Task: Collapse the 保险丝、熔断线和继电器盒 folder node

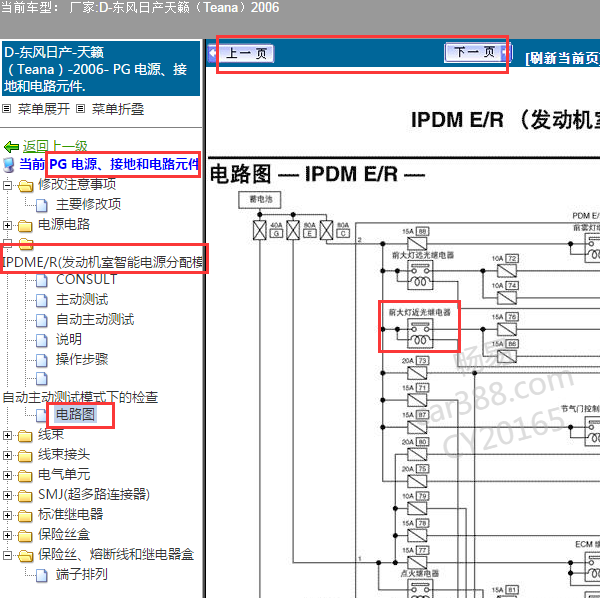Action: pos(7,555)
